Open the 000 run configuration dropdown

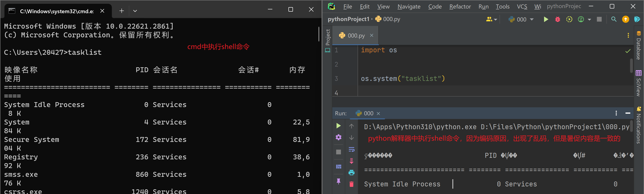tap(521, 19)
